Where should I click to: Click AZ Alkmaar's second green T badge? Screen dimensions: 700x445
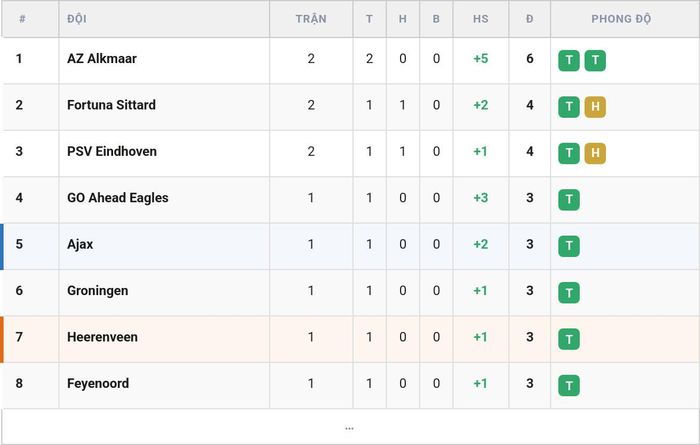[595, 60]
